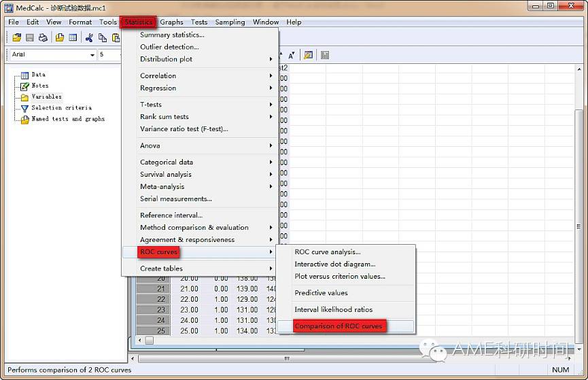This screenshot has height=380, width=588.
Task: Open the Help menu
Action: point(294,22)
